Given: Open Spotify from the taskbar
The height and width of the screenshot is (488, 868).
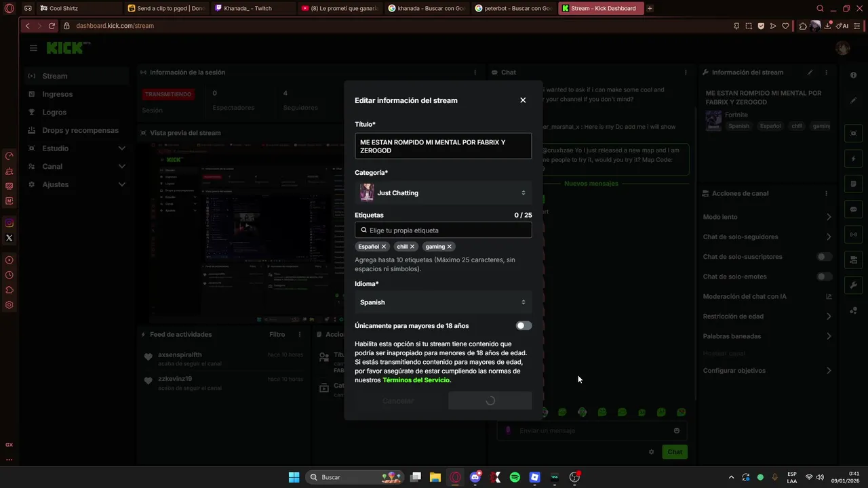Looking at the screenshot, I should [515, 477].
